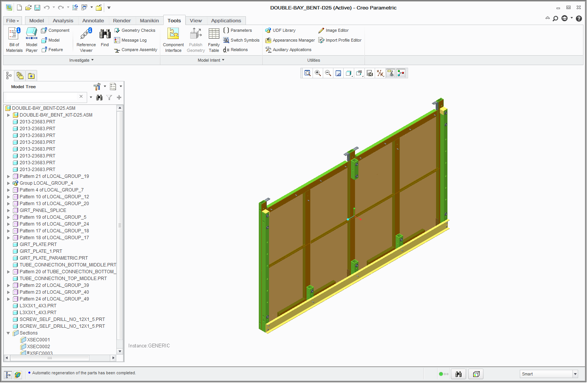Open the Folder Browser tab icon
This screenshot has height=383, width=588.
[x=20, y=76]
